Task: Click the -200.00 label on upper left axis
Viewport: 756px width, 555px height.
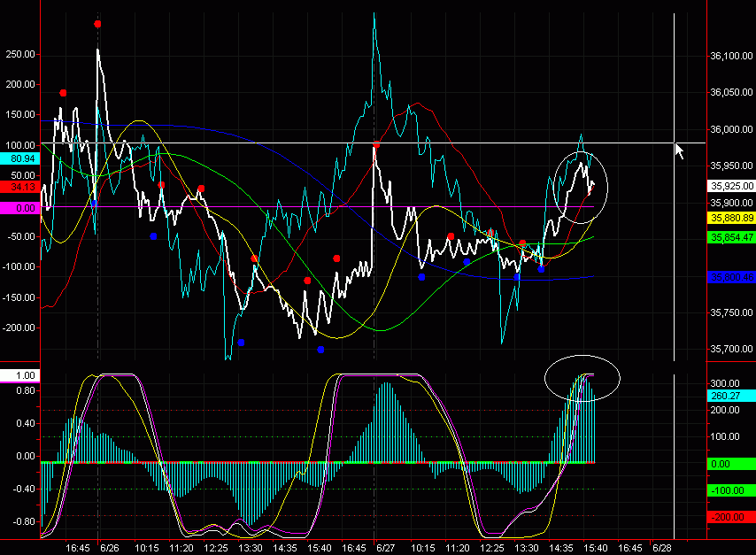Action: 19,328
